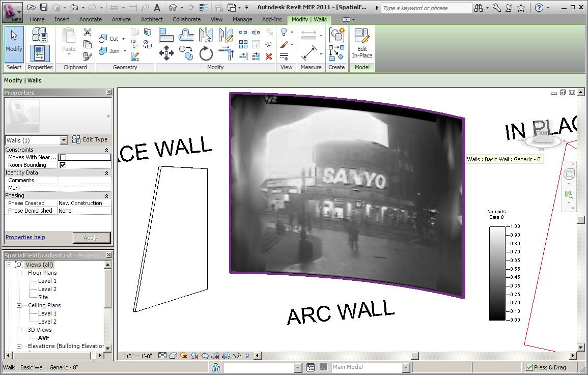Toggle shadows off via sun icon
The image size is (588, 375).
pyautogui.click(x=182, y=356)
